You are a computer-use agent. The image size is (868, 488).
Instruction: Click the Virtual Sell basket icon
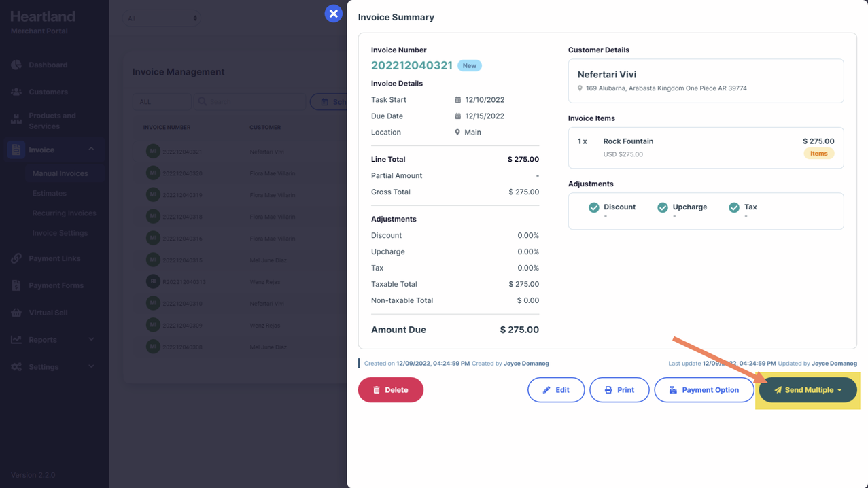tap(16, 313)
